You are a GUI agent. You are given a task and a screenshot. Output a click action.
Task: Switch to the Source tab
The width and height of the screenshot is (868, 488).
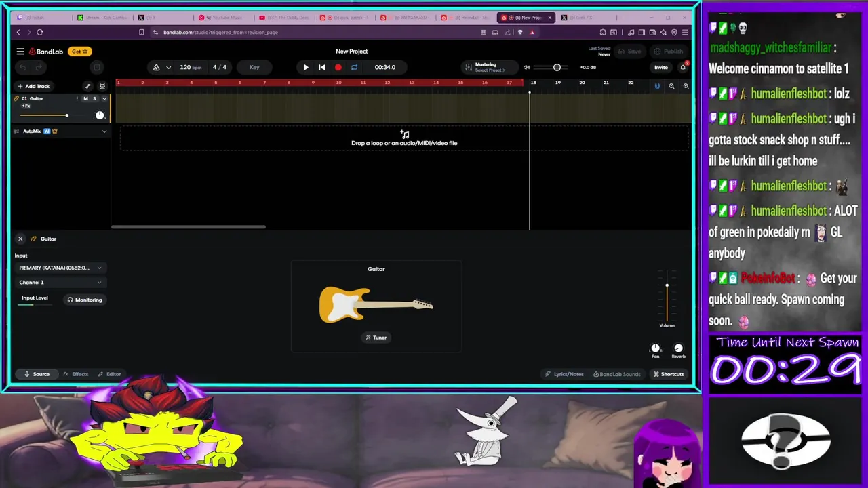[37, 374]
